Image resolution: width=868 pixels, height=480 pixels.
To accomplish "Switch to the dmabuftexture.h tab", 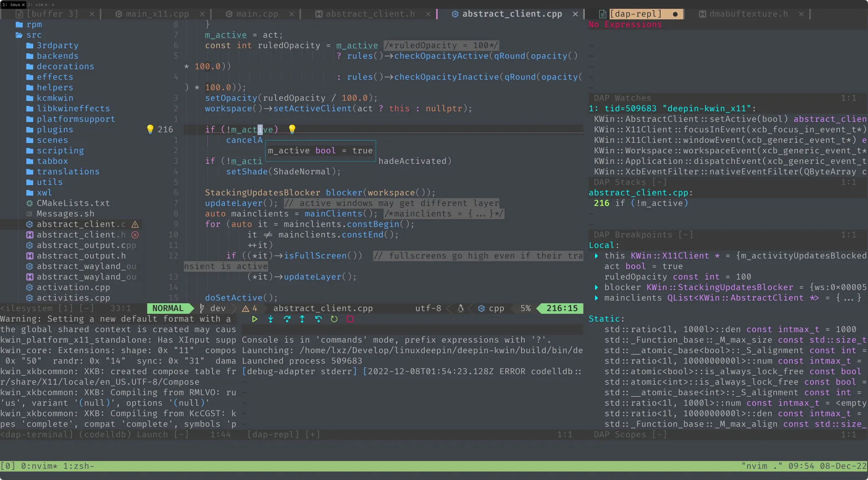I will pos(748,14).
